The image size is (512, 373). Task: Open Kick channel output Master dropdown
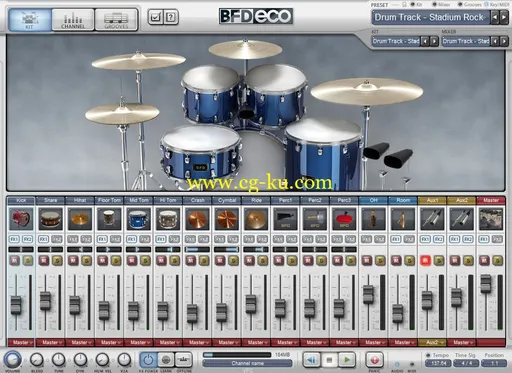tap(21, 342)
